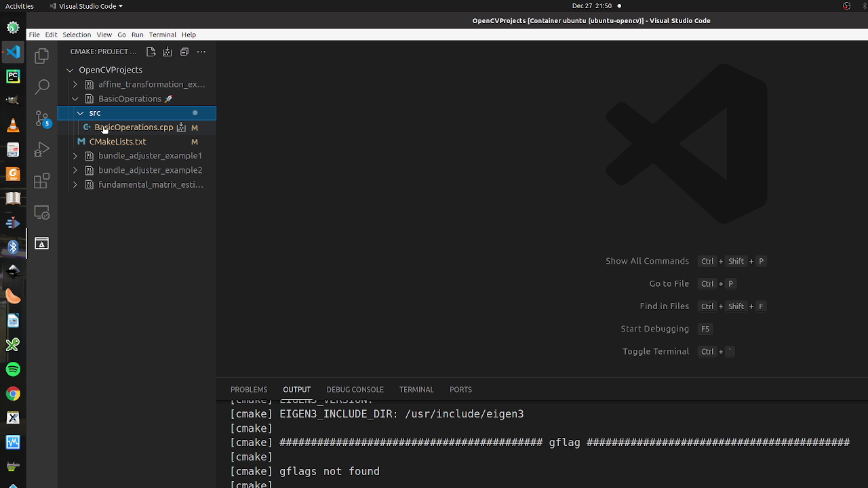Collapse the OpenCVProjects root node
868x488 pixels.
70,70
